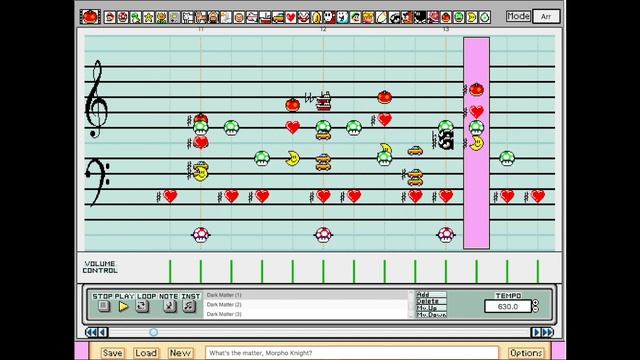640x360 pixels.
Task: Click the New button
Action: (180, 353)
